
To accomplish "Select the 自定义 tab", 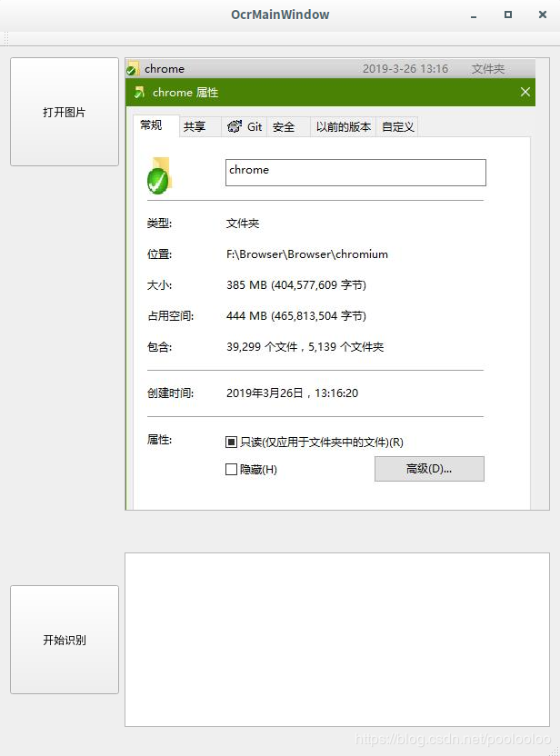I will tap(397, 127).
